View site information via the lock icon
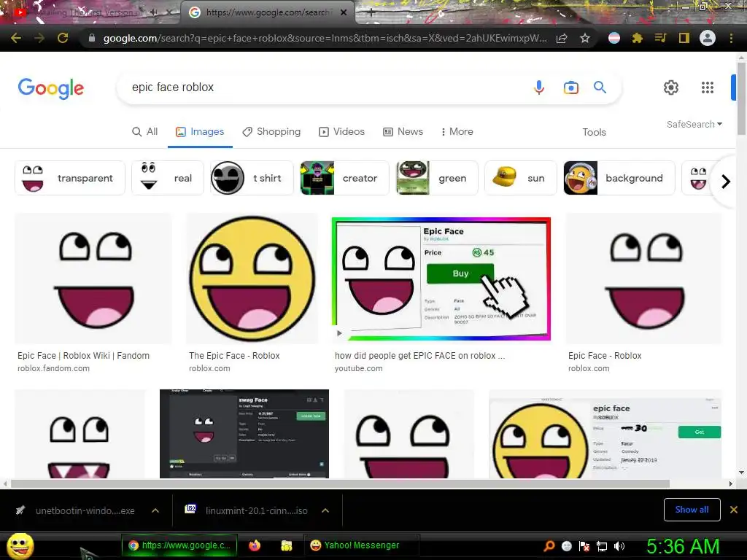The width and height of the screenshot is (747, 560). [x=92, y=38]
